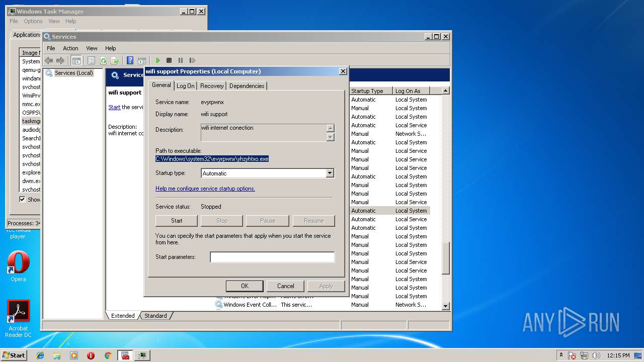Open Help with the blue question mark icon
The width and height of the screenshot is (644, 362).
(130, 60)
